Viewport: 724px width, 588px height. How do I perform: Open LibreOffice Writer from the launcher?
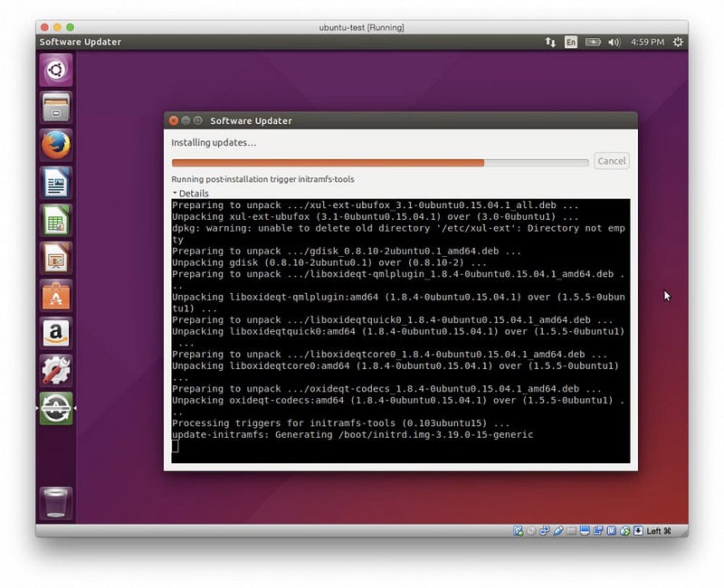56,183
